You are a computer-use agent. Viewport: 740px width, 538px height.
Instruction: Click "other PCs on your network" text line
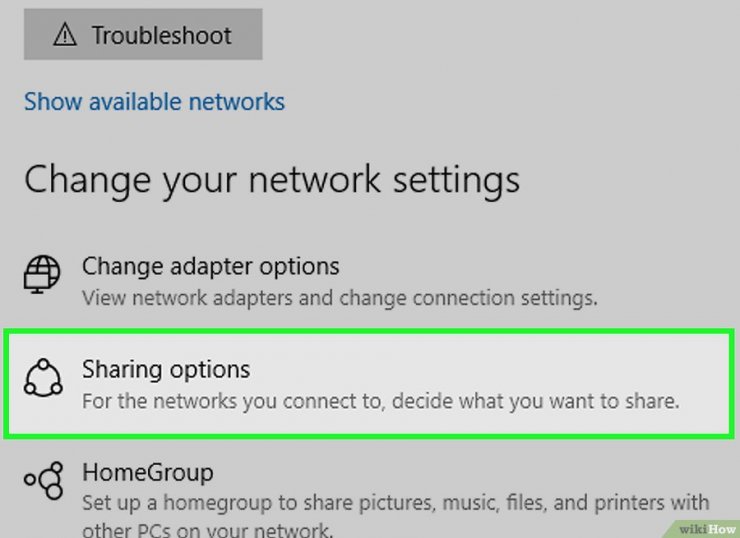click(x=207, y=529)
